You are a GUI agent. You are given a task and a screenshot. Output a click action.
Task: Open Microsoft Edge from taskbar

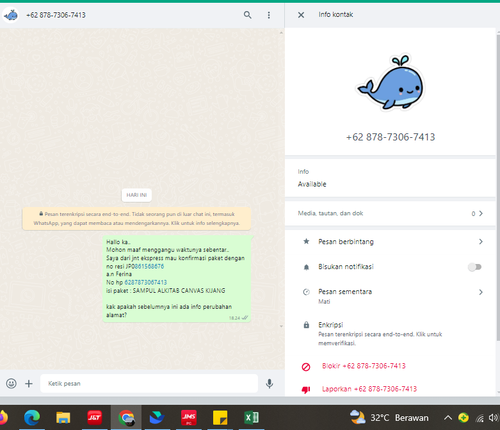coord(32,418)
